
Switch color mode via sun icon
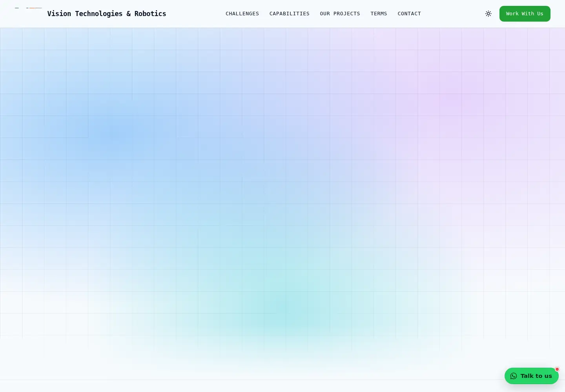(488, 14)
